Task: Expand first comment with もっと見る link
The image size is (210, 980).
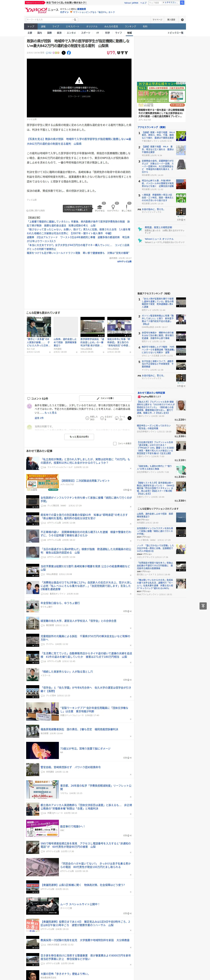Action: (x=50, y=412)
